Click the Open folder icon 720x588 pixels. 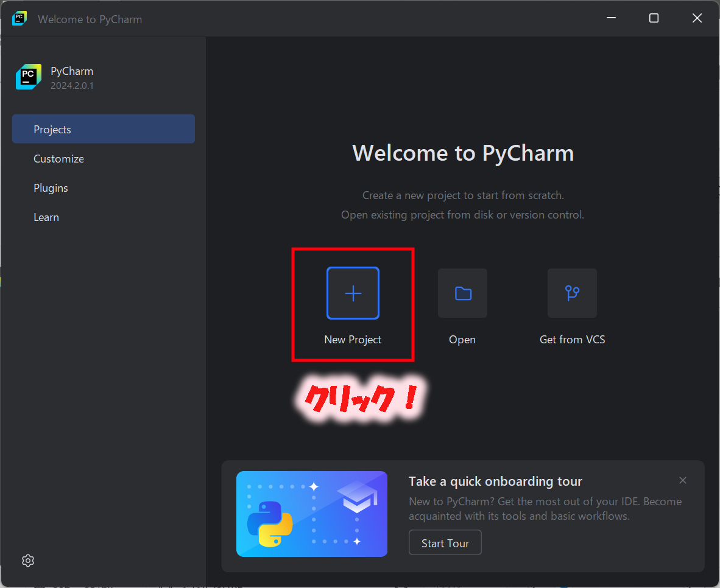(462, 293)
